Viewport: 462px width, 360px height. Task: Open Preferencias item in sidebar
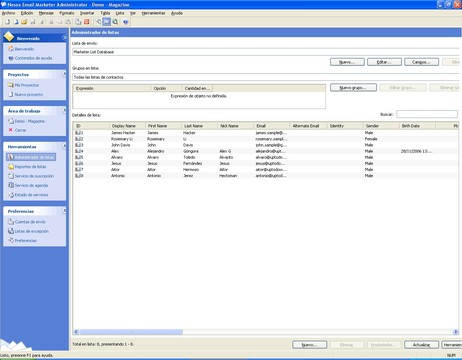click(22, 241)
